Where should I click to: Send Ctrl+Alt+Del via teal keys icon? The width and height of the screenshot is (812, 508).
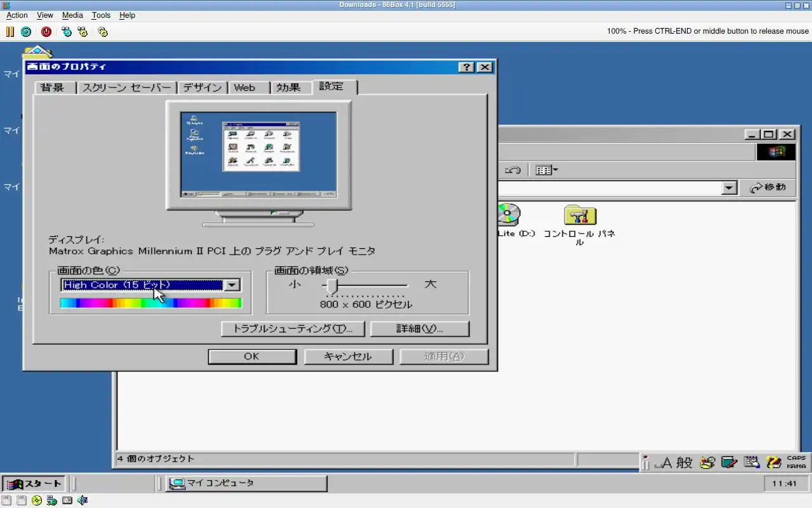(67, 31)
